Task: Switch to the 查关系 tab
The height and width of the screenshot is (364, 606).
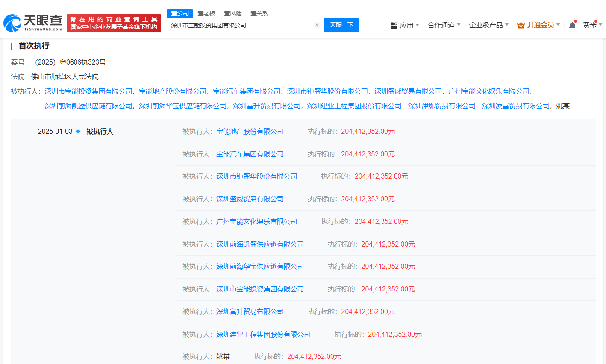Action: (x=259, y=13)
